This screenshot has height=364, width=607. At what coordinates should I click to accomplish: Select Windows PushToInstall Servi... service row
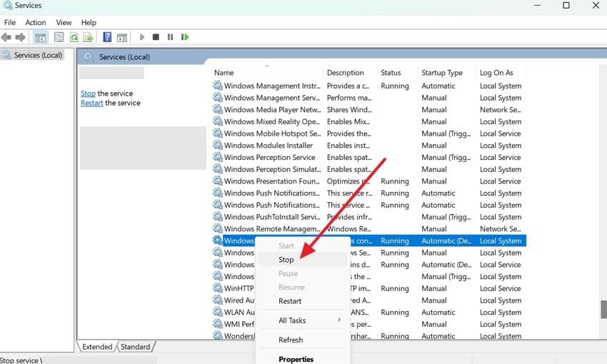[369, 217]
